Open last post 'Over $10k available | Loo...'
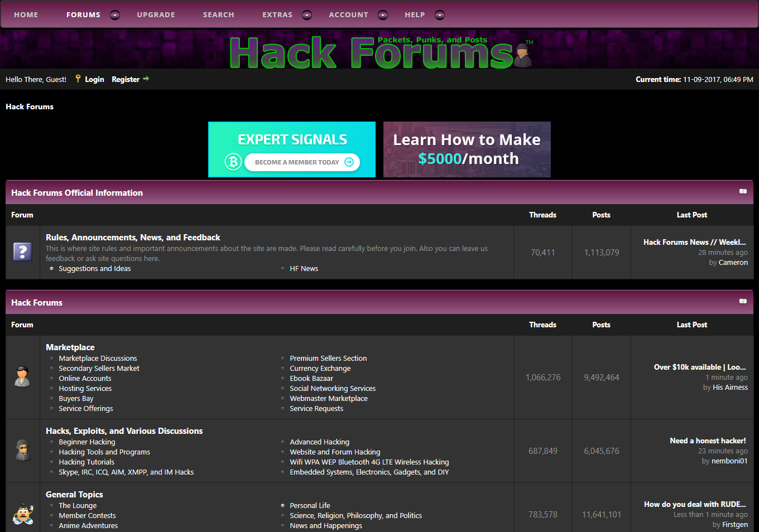The height and width of the screenshot is (532, 759). pos(700,367)
